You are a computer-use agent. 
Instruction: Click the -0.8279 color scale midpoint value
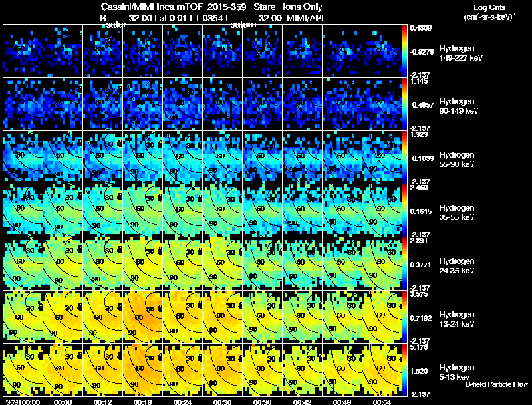click(422, 52)
